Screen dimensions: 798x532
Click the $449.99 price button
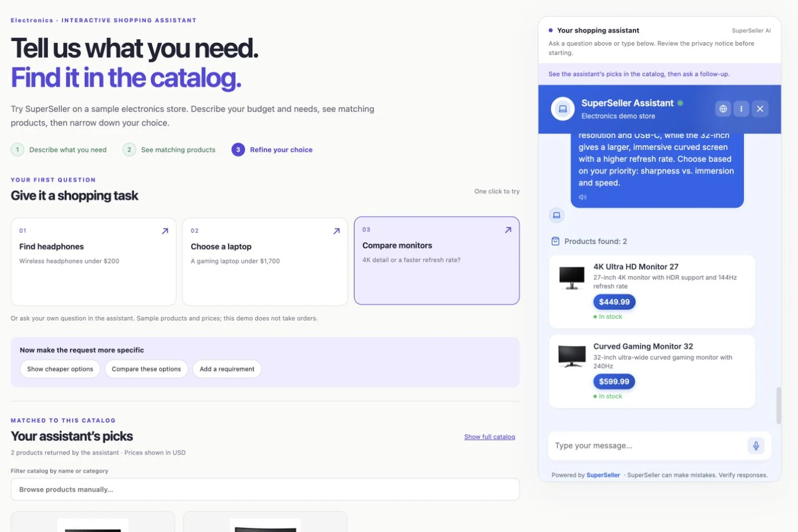click(x=614, y=302)
